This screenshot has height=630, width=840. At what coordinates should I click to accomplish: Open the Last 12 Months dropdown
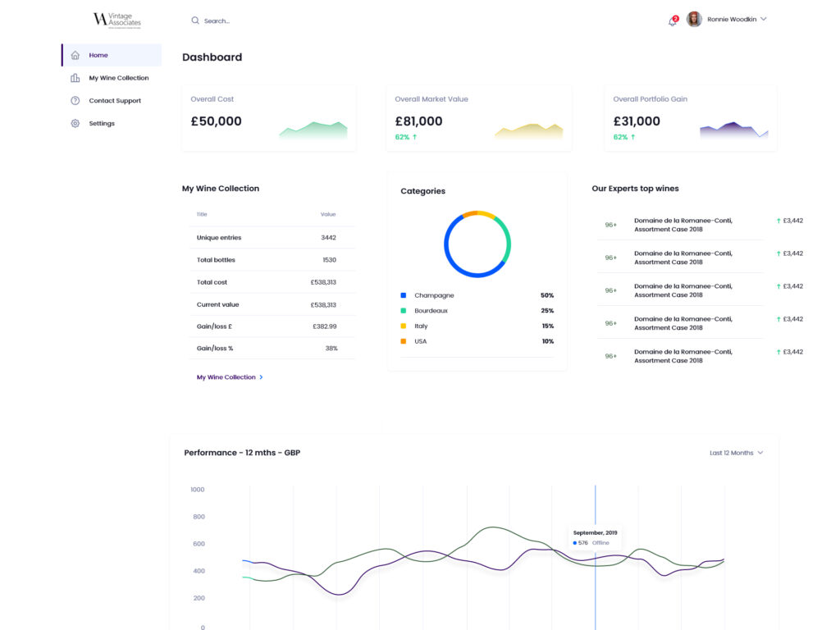tap(736, 453)
